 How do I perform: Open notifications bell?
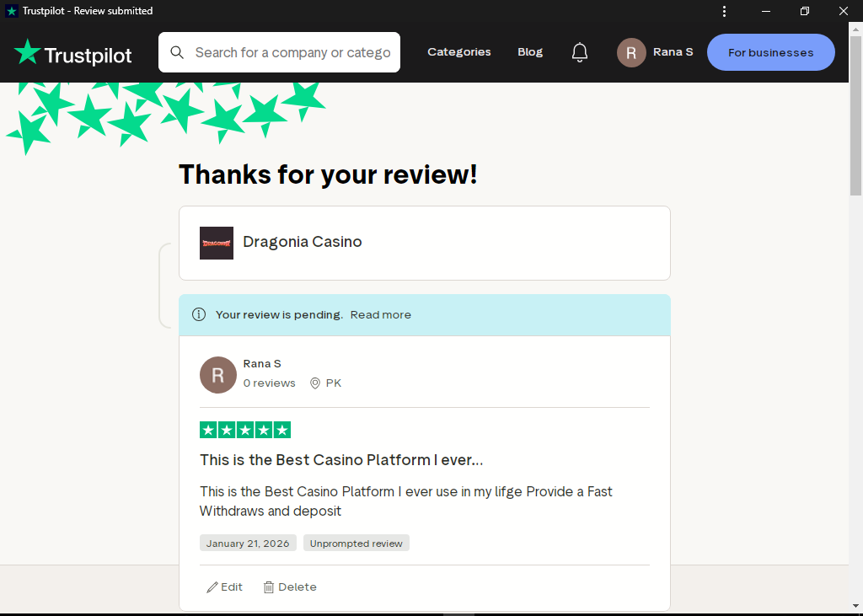[x=580, y=52]
